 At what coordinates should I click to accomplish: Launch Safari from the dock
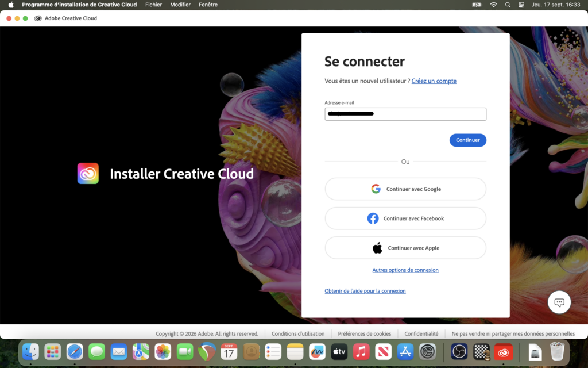(75, 352)
